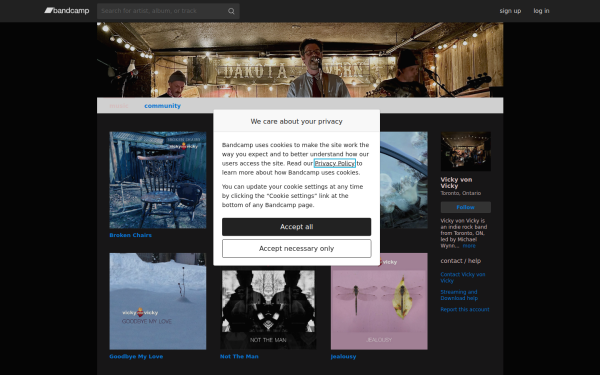This screenshot has height=375, width=600.
Task: Click Report this account link
Action: [465, 310]
